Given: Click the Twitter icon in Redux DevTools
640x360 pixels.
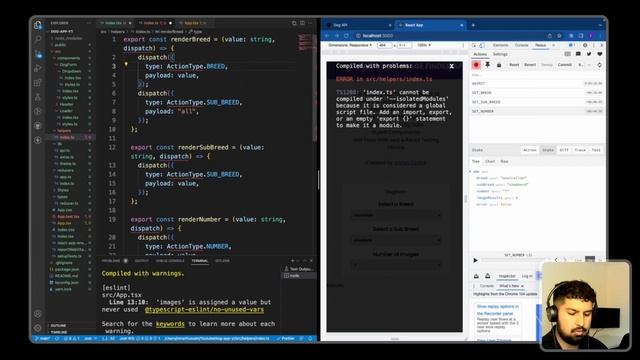Looking at the screenshot, I should [x=589, y=54].
